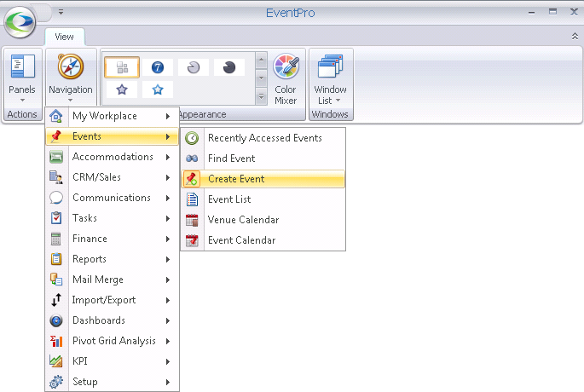Click the Recently Accessed Events clock icon
This screenshot has width=584, height=392.
(192, 138)
